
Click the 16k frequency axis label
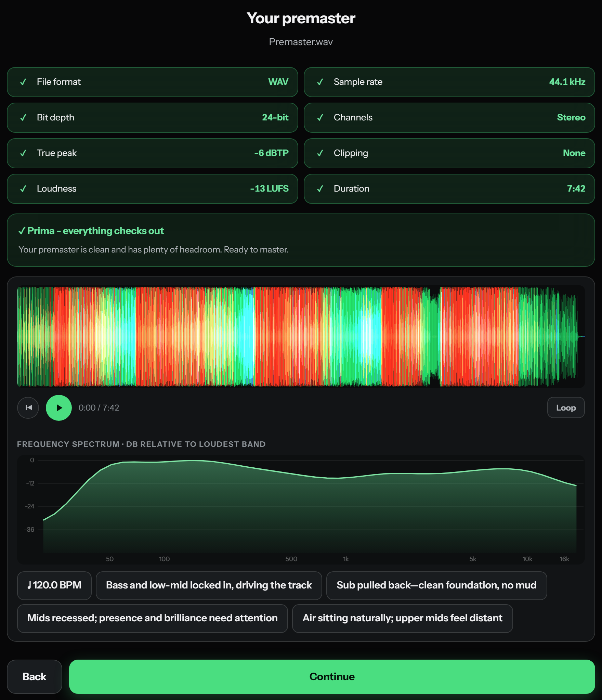pyautogui.click(x=564, y=559)
